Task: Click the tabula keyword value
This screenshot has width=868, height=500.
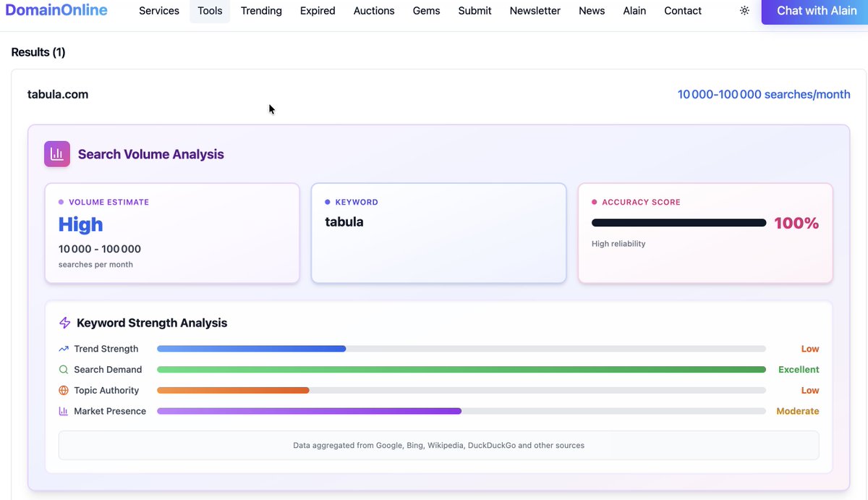Action: coord(344,222)
